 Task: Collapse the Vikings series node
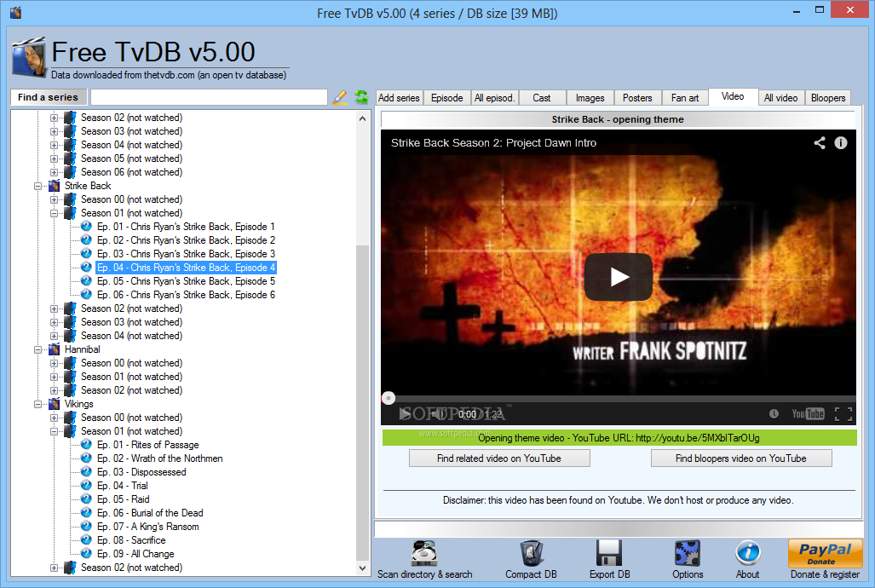pos(38,404)
